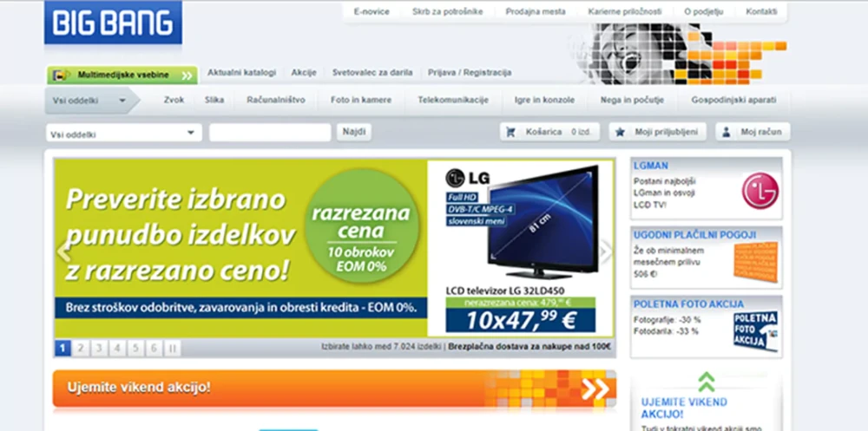868x431 pixels.
Task: Click the LG logo in LGMAN box
Action: (759, 190)
